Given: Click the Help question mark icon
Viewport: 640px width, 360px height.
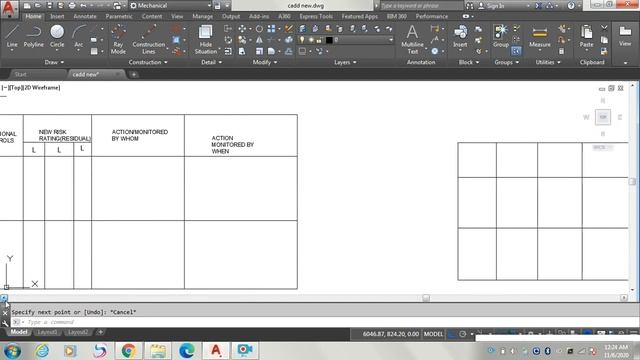Looking at the screenshot, I should [571, 6].
